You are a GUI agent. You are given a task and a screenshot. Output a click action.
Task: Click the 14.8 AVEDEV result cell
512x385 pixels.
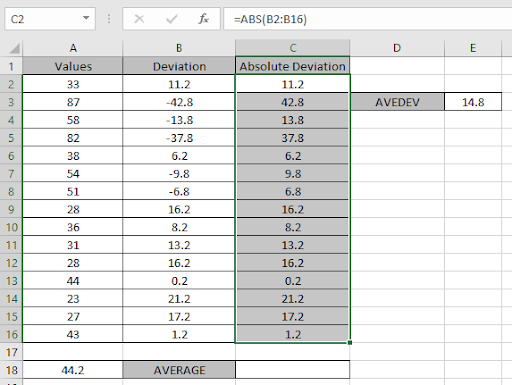click(x=473, y=102)
